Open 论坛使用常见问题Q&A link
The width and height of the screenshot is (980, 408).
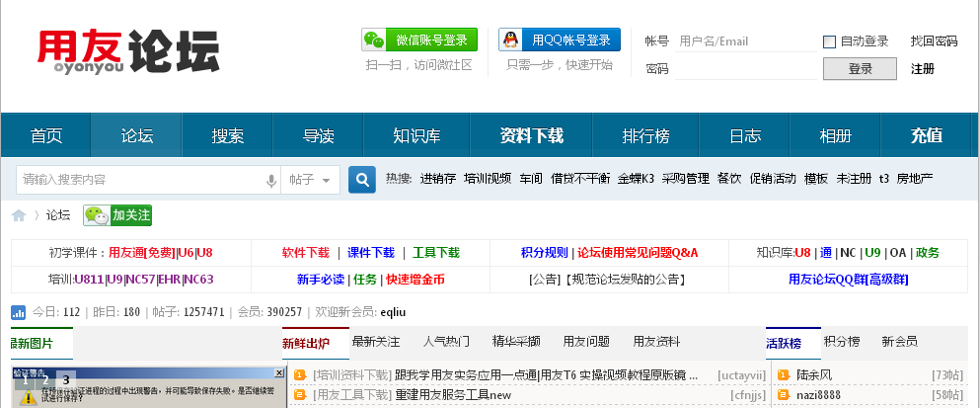tap(638, 253)
